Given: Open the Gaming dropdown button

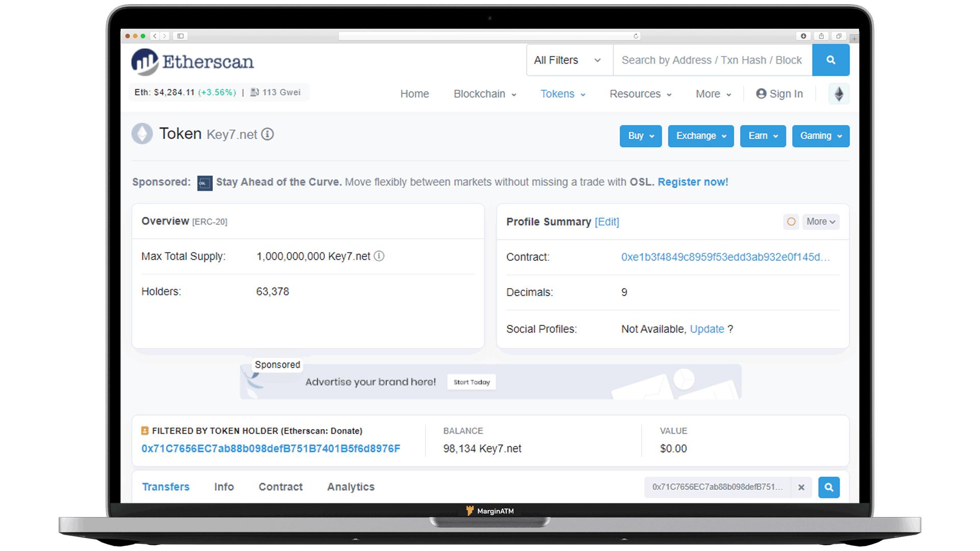Looking at the screenshot, I should (x=821, y=136).
